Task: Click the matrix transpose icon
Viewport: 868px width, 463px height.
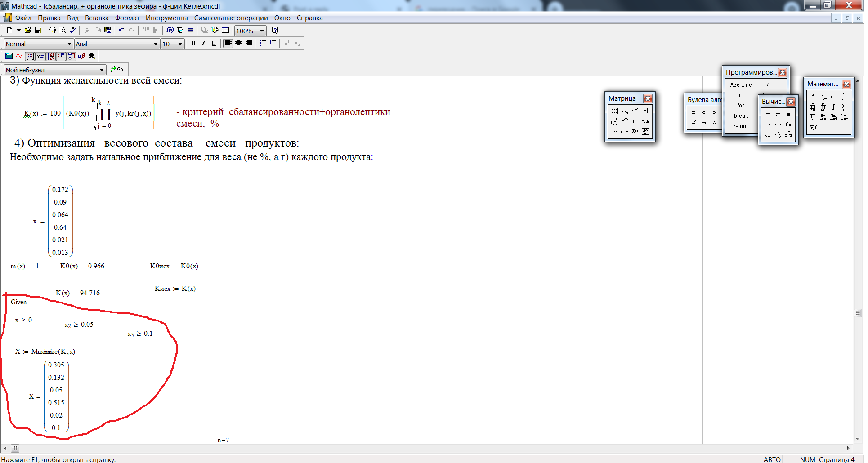Action: 635,121
